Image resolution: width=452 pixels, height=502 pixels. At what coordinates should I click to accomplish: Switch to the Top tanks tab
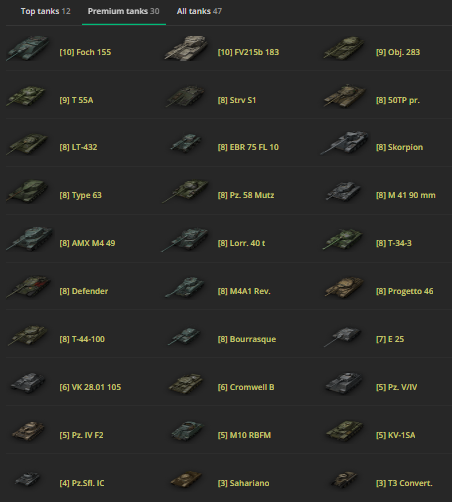pos(45,11)
